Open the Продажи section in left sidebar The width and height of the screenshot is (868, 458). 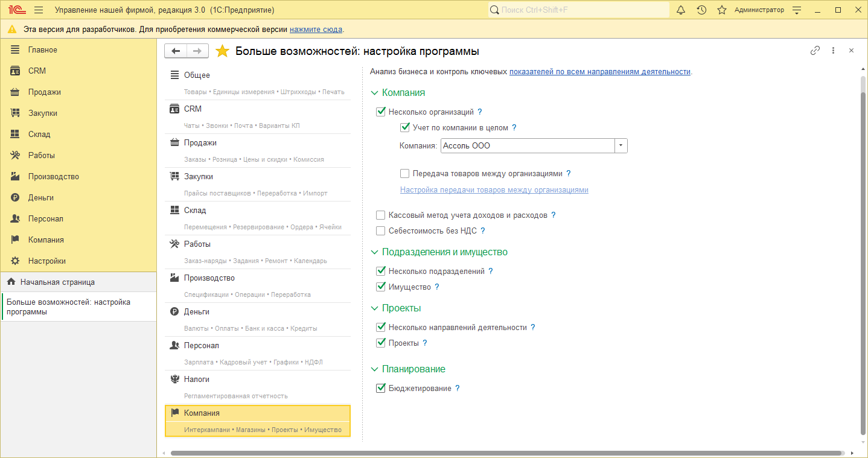tap(44, 92)
